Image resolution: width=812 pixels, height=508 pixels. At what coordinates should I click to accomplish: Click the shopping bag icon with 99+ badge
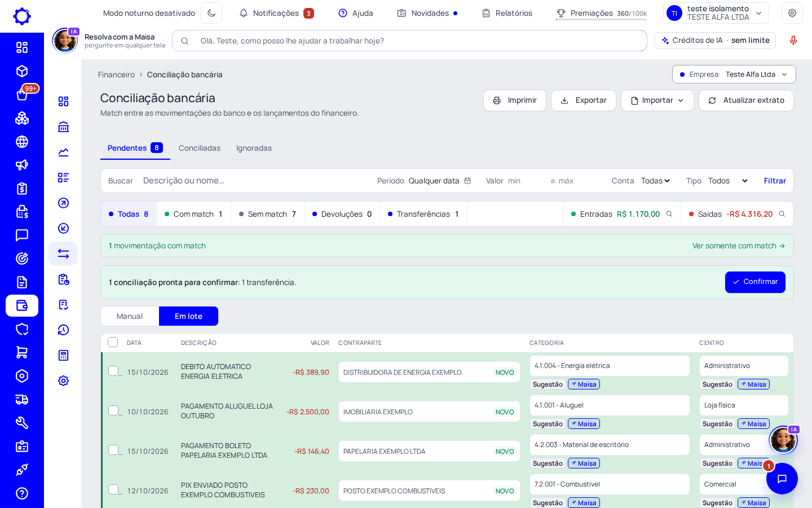click(x=22, y=95)
